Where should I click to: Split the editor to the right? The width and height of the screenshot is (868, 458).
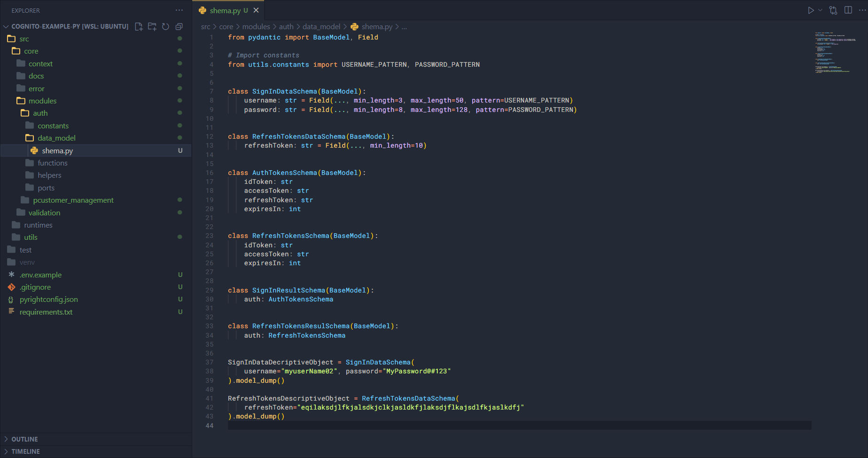[x=848, y=10]
